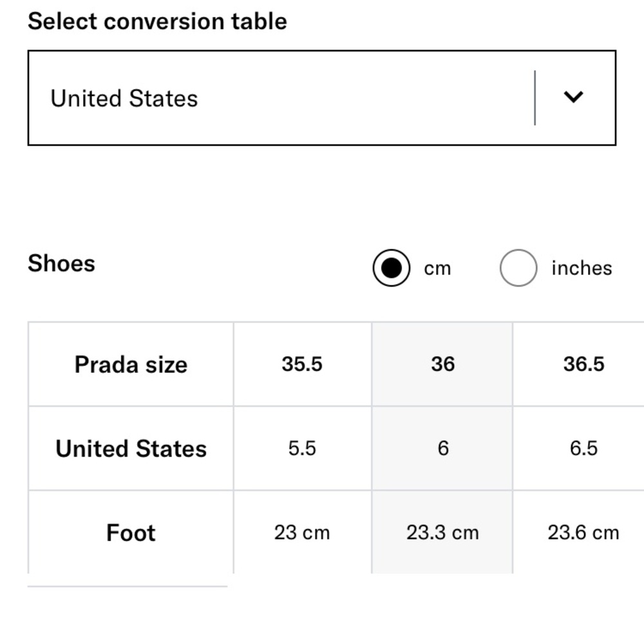Click the Foot row header
Image resolution: width=644 pixels, height=644 pixels.
click(131, 533)
